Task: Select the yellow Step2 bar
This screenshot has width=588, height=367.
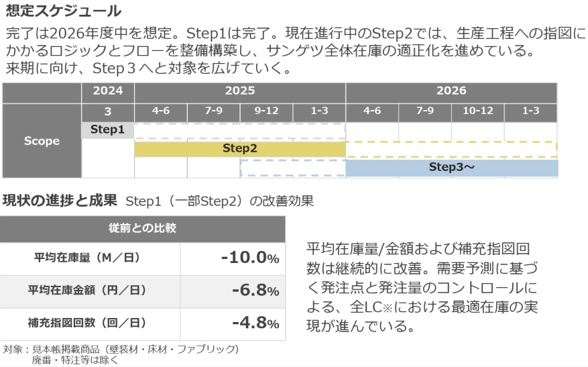Action: [240, 149]
